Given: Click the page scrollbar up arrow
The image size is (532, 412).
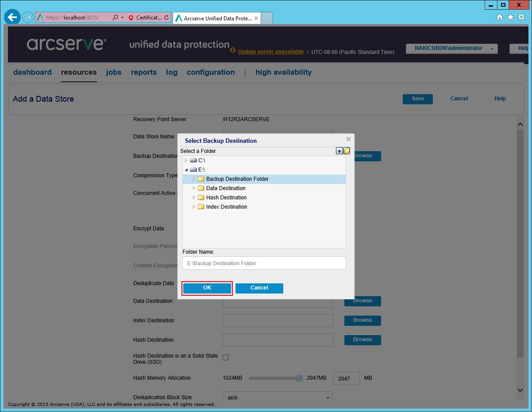Looking at the screenshot, I should (520, 125).
